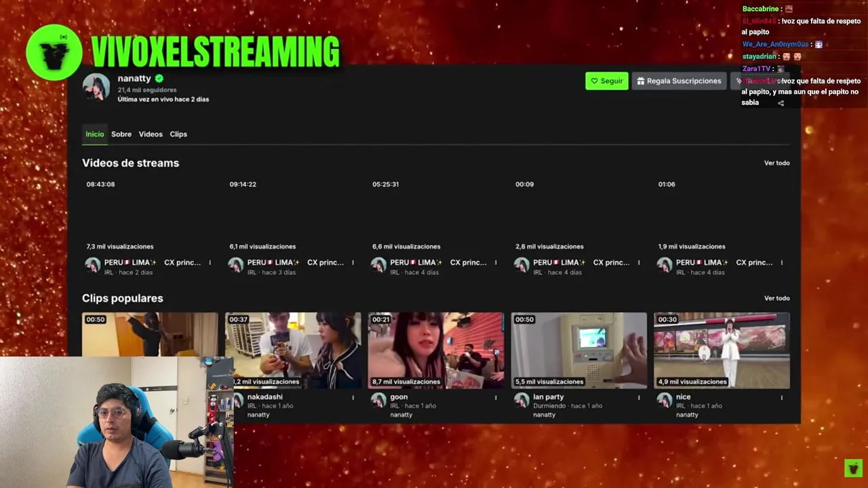Switch to the Sobre tab
This screenshot has height=488, width=868.
click(x=121, y=134)
